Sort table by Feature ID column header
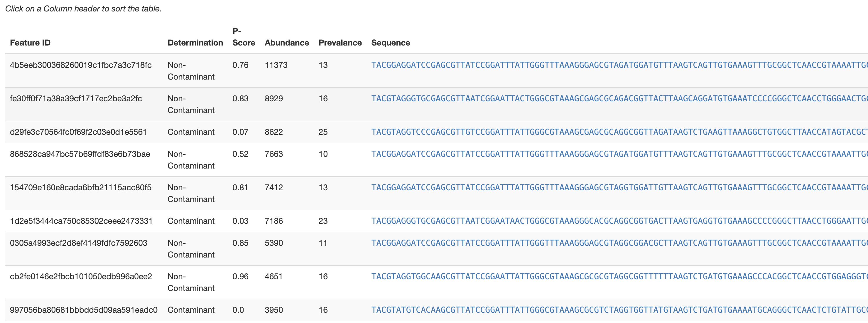Image resolution: width=868 pixels, height=323 pixels. tap(30, 43)
